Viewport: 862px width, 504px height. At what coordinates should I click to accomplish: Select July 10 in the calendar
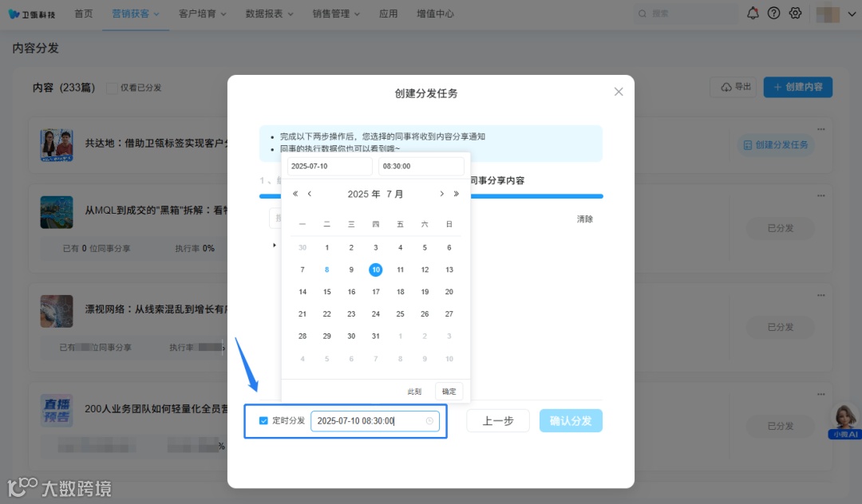coord(375,270)
